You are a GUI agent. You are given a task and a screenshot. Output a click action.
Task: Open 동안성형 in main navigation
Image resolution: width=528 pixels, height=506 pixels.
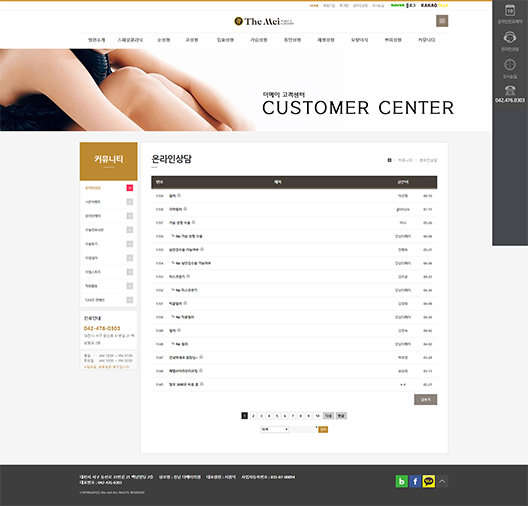point(292,40)
